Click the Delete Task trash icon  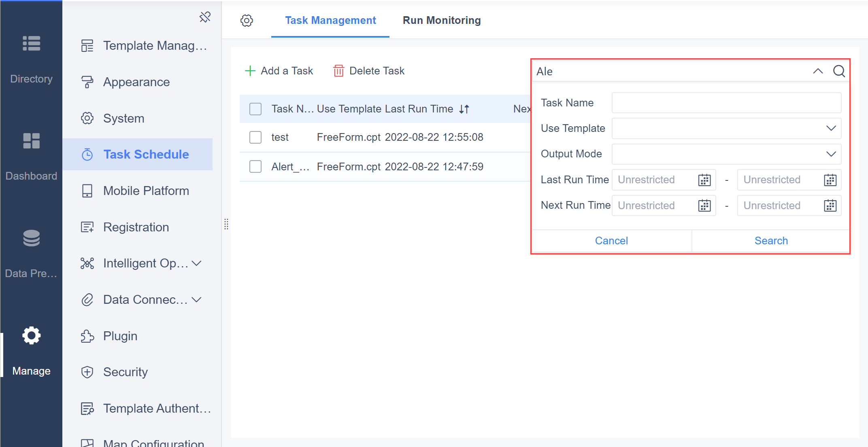point(338,71)
